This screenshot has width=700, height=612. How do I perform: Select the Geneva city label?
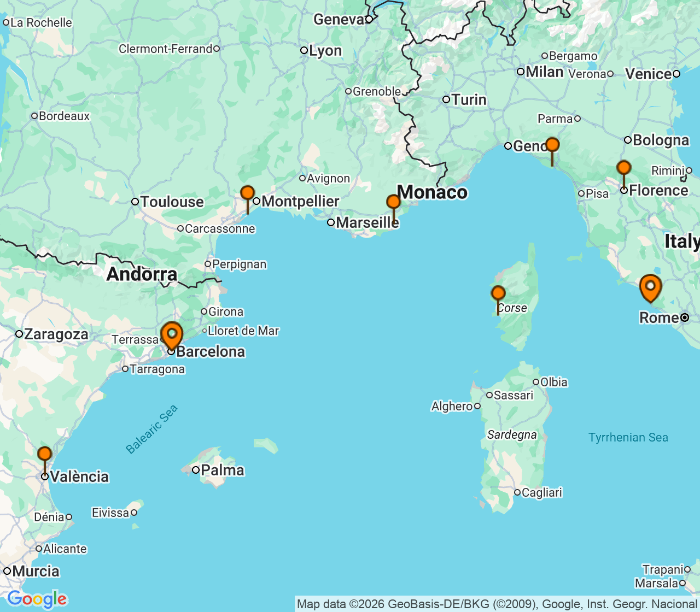(339, 20)
